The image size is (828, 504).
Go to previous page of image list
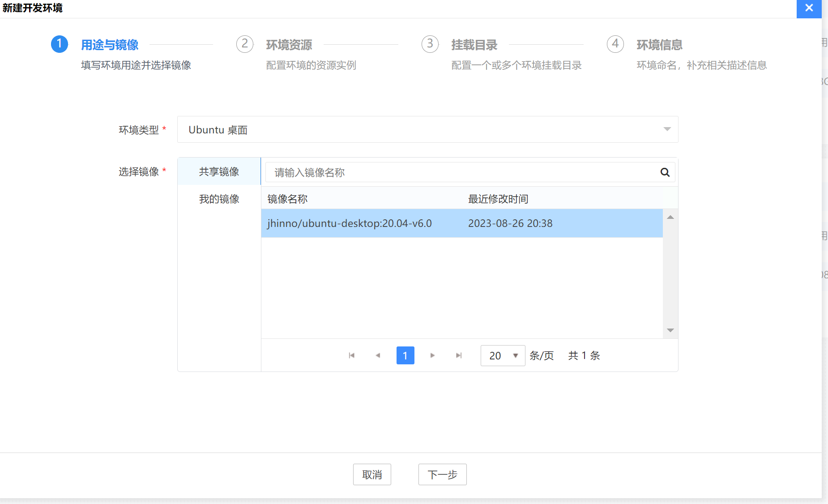coord(378,355)
